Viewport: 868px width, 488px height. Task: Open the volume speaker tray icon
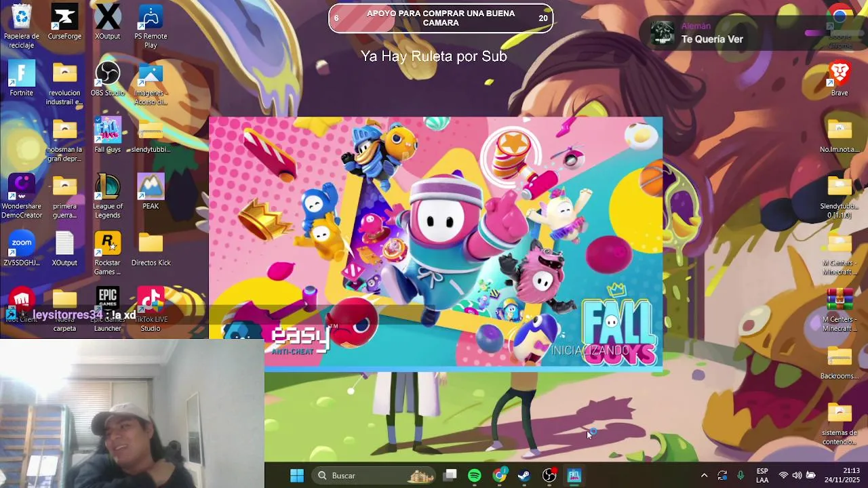(797, 475)
